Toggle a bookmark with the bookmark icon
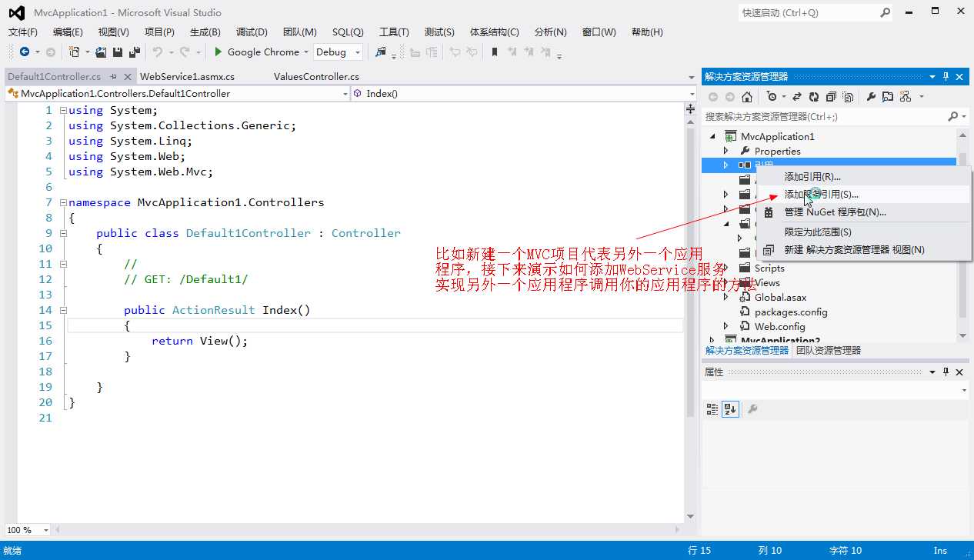 pyautogui.click(x=494, y=52)
